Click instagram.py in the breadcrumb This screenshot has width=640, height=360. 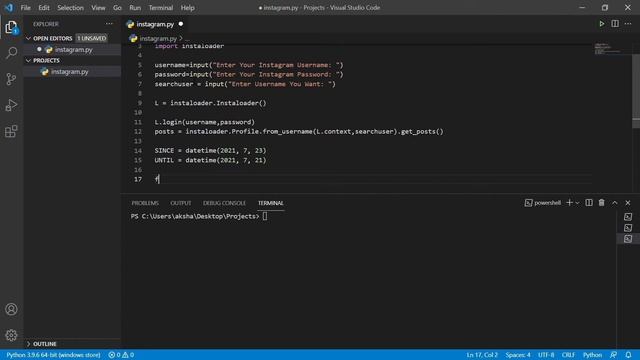(158, 38)
